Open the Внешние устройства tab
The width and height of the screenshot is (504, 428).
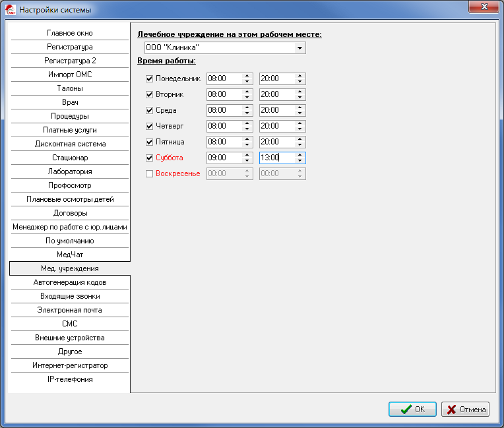[x=70, y=338]
